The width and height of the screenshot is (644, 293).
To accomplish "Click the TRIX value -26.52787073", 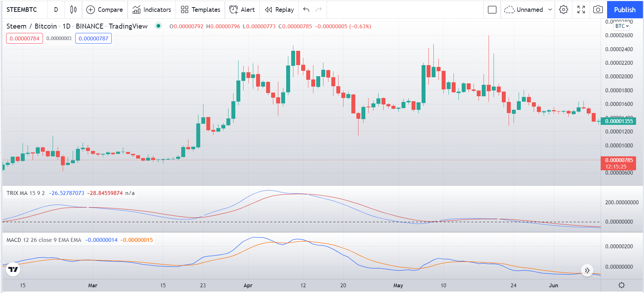I will click(x=67, y=193).
